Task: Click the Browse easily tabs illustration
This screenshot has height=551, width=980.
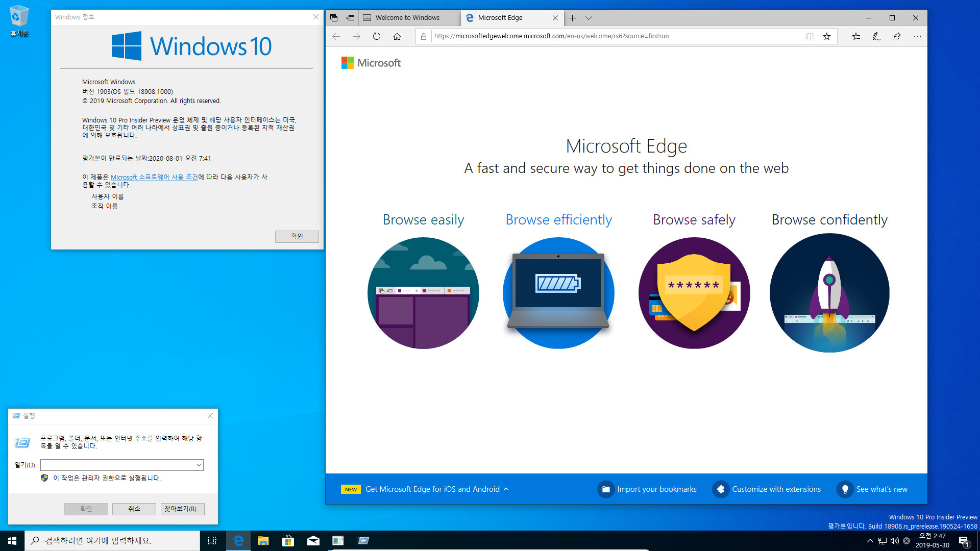Action: coord(423,293)
